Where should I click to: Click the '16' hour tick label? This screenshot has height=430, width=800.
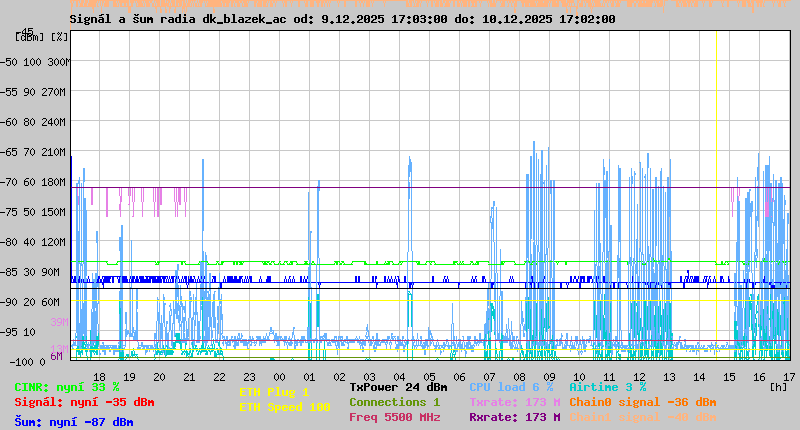[x=759, y=377]
